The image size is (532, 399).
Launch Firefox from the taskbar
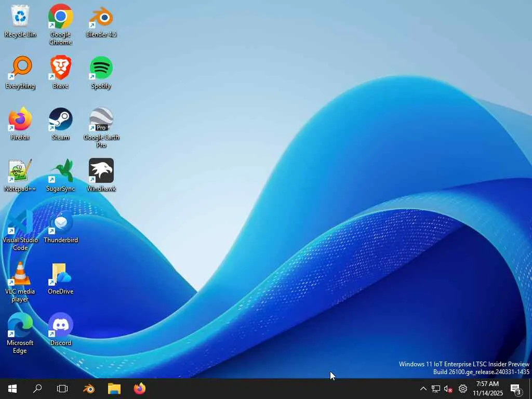(139, 389)
